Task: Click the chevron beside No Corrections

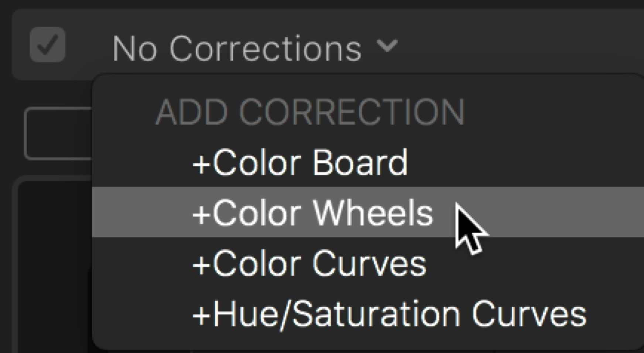Action: (387, 45)
